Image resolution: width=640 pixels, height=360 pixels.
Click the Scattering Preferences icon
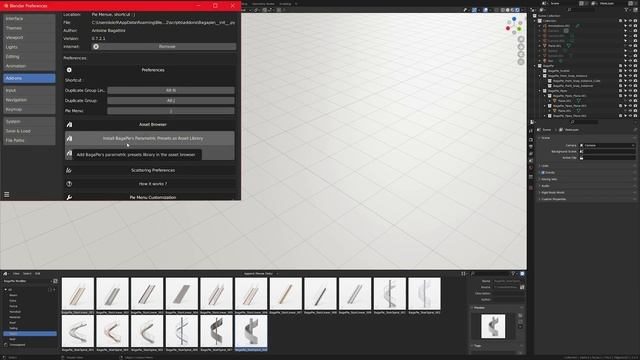click(69, 170)
